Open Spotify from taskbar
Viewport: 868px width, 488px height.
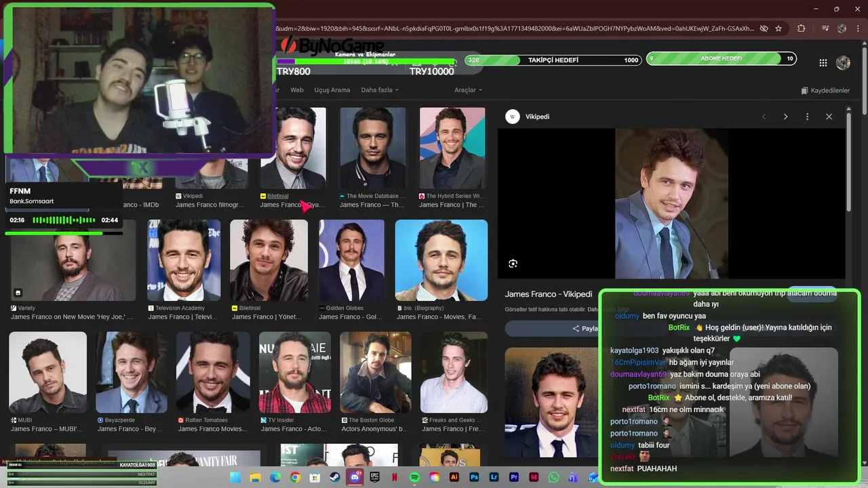(414, 477)
